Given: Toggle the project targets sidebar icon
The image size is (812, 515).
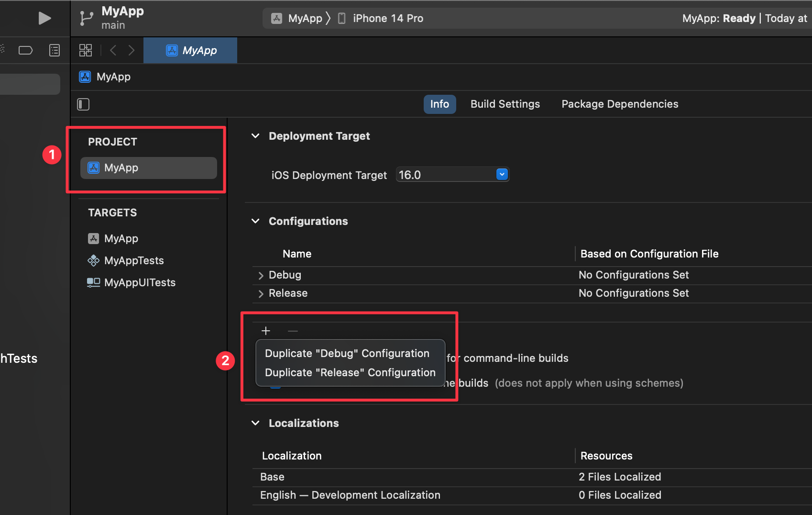Looking at the screenshot, I should 83,104.
